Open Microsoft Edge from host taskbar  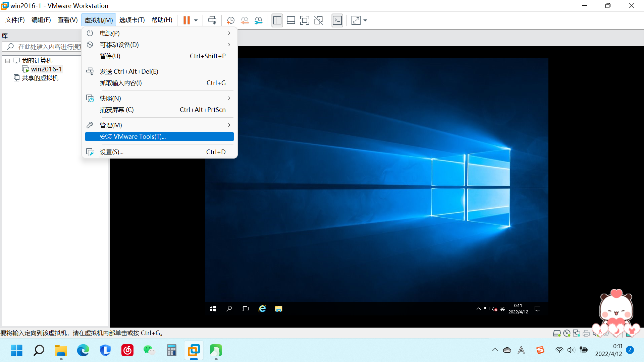83,351
